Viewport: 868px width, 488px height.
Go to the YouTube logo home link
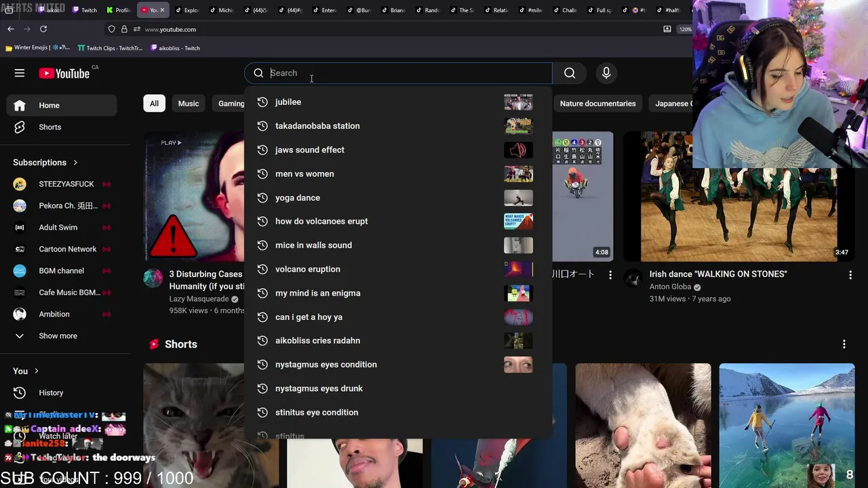tap(64, 73)
